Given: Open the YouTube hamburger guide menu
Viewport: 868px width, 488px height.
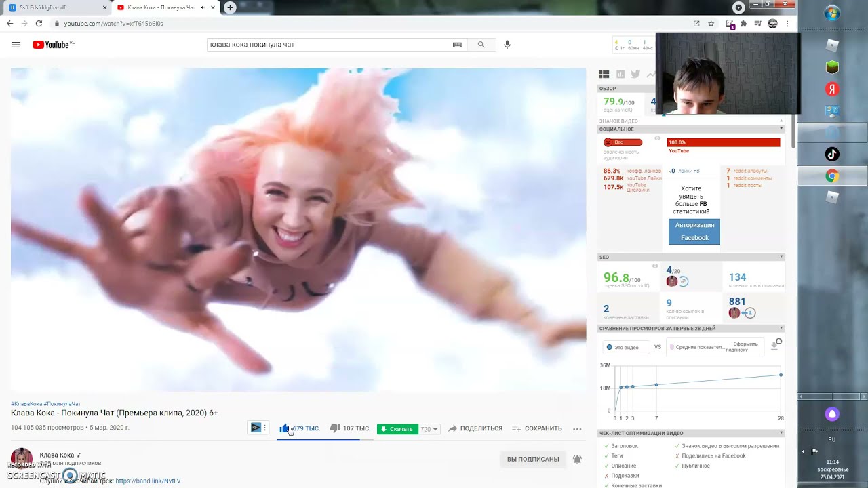Looking at the screenshot, I should (16, 45).
